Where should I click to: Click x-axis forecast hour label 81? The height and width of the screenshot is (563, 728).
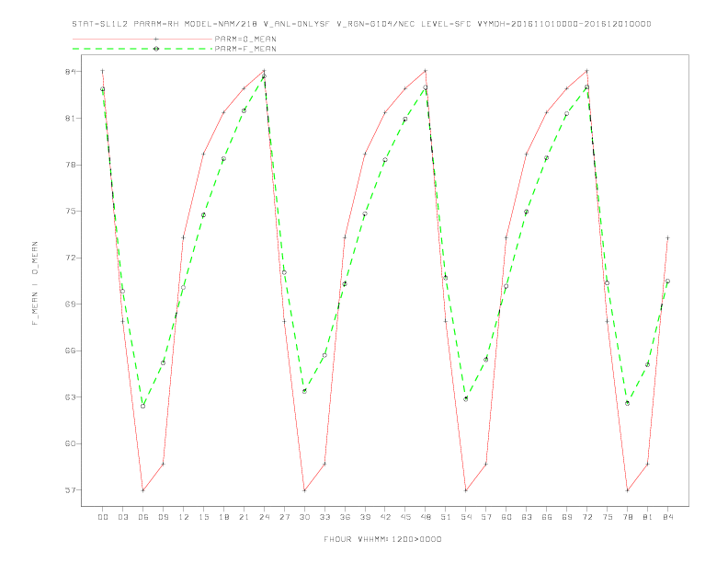coord(648,517)
